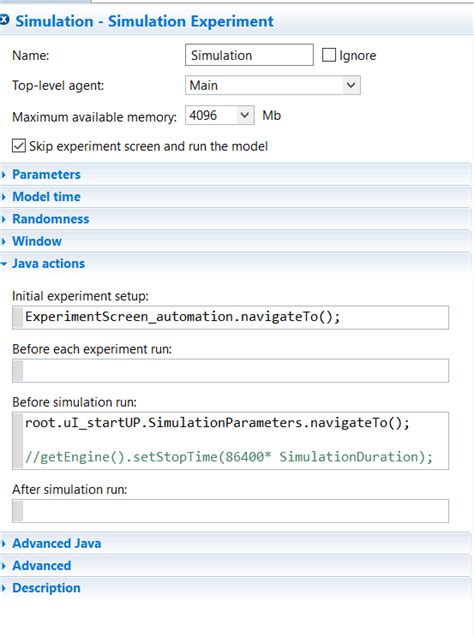
Task: Expand the Description section
Action: point(46,588)
